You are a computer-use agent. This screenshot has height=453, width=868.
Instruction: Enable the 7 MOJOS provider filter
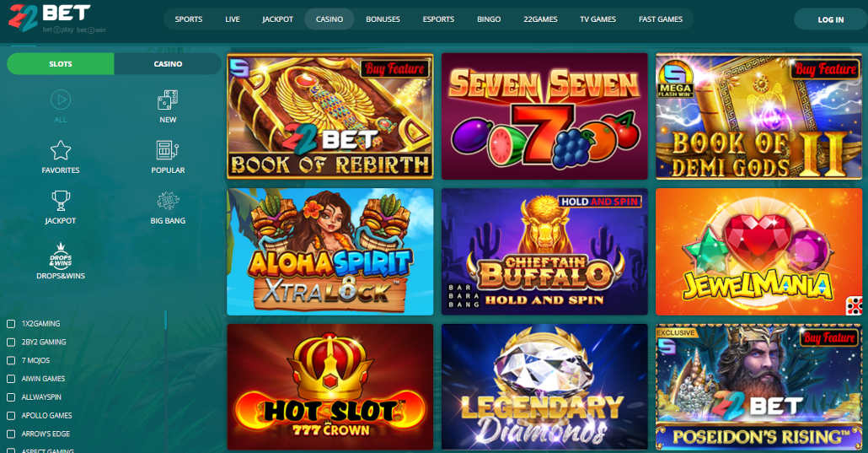pos(10,360)
